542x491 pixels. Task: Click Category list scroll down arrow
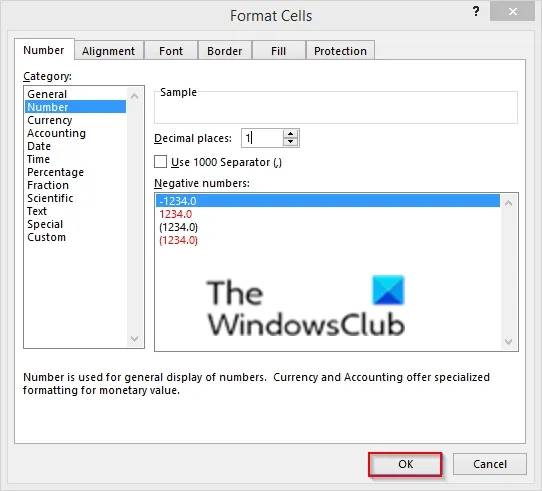click(x=134, y=339)
